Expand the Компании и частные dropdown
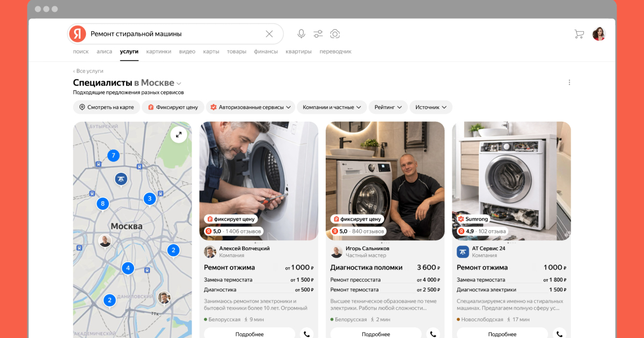The image size is (644, 338). click(x=331, y=107)
